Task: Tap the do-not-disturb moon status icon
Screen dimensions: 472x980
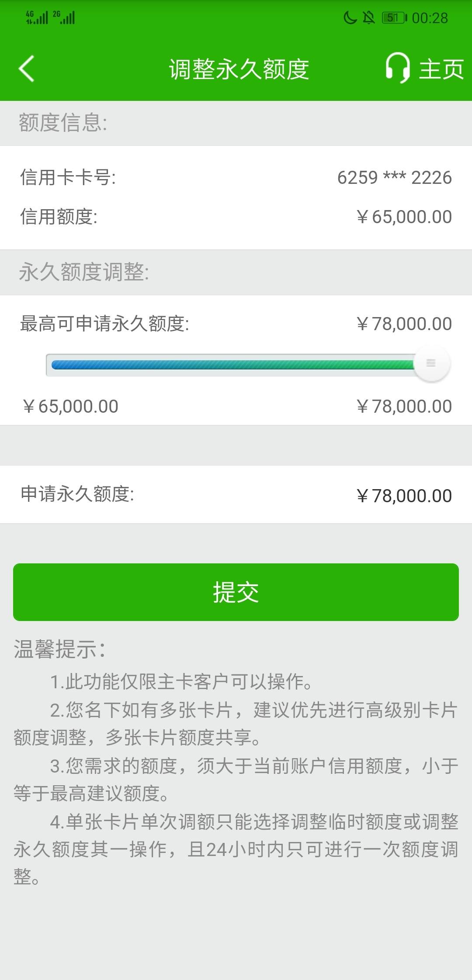Action: click(x=350, y=17)
